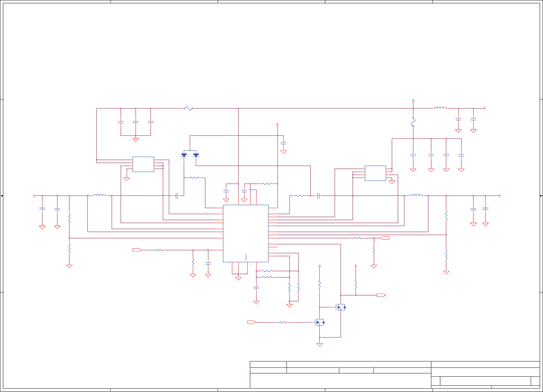Click the left diode of the dual diode pair
Viewport: 543px width, 392px height.
pos(184,155)
